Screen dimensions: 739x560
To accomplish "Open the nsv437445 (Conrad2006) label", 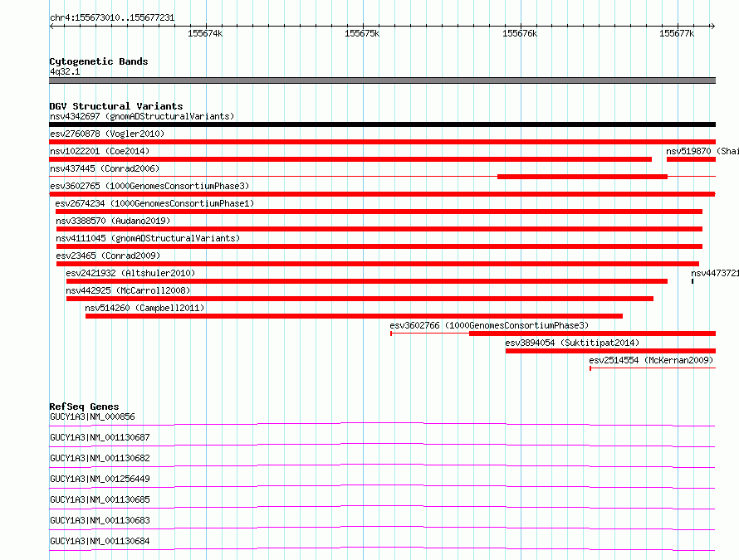I will click(x=105, y=168).
